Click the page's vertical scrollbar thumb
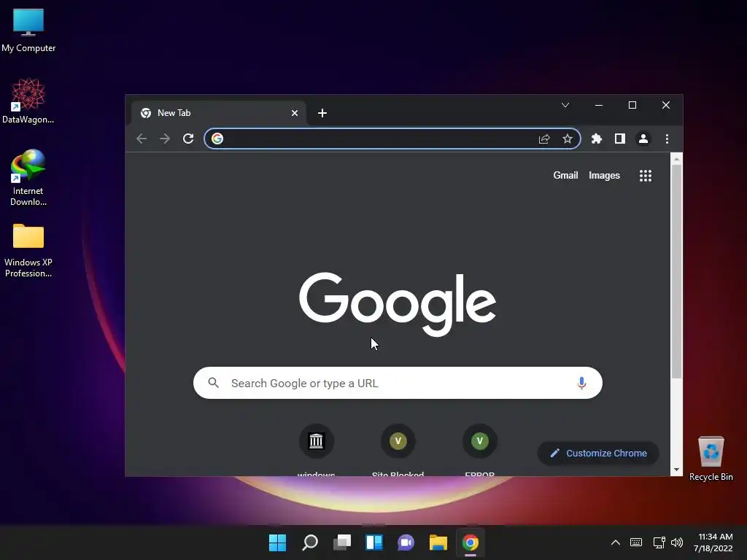747x560 pixels. (676, 271)
